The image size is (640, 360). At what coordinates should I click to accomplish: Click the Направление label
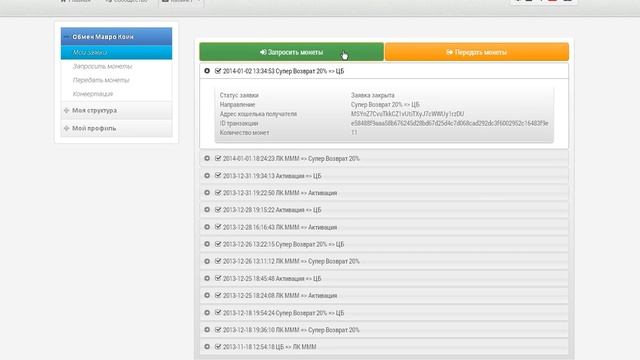(237, 104)
